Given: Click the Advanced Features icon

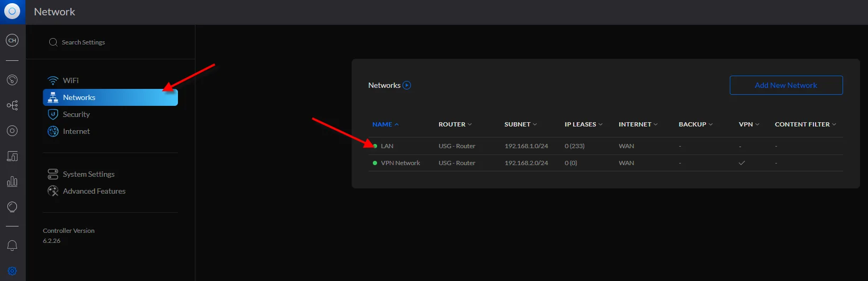Looking at the screenshot, I should click(x=53, y=191).
